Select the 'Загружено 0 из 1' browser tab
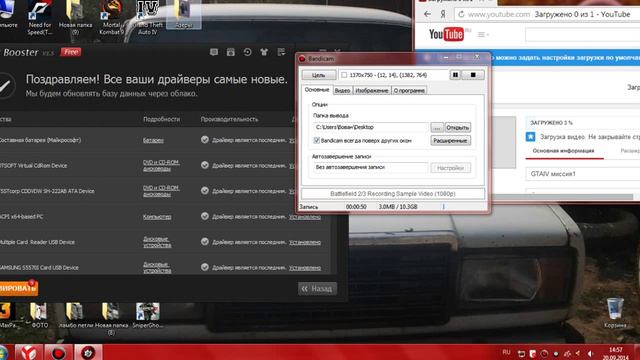 click(455, 1)
